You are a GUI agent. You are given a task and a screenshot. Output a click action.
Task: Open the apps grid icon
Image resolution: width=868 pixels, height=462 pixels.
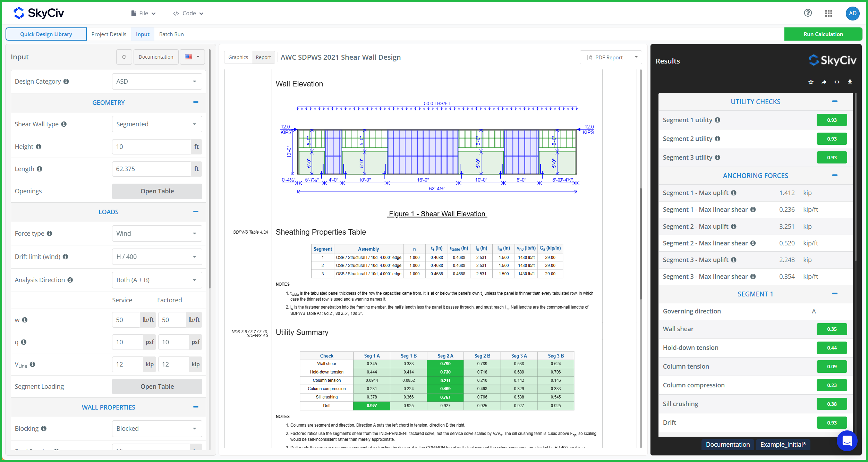click(829, 13)
